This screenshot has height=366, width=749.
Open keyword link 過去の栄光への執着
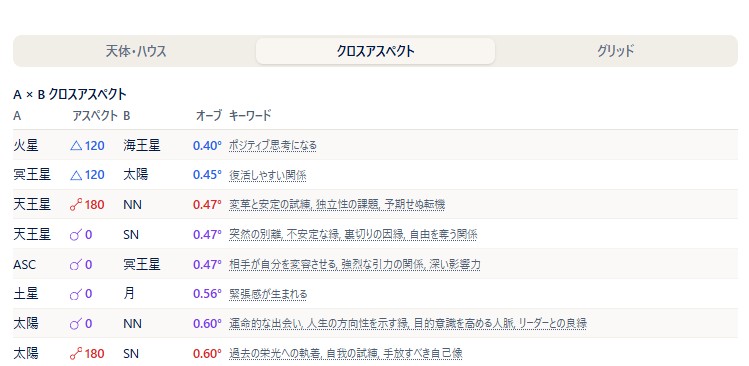(276, 354)
